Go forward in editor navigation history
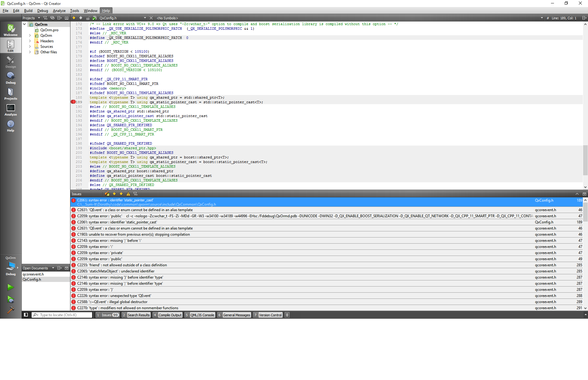Image resolution: width=588 pixels, height=380 pixels. tap(81, 18)
